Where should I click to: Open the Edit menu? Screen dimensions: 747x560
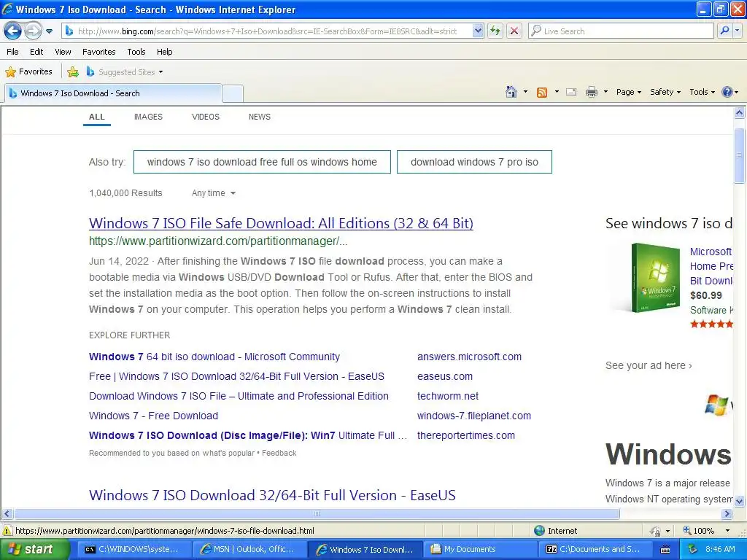(36, 52)
